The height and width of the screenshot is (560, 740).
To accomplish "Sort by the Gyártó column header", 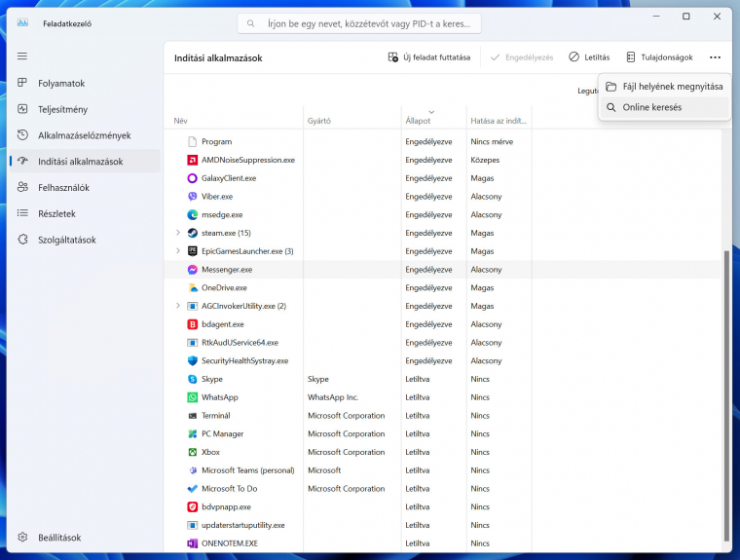I will pos(352,117).
